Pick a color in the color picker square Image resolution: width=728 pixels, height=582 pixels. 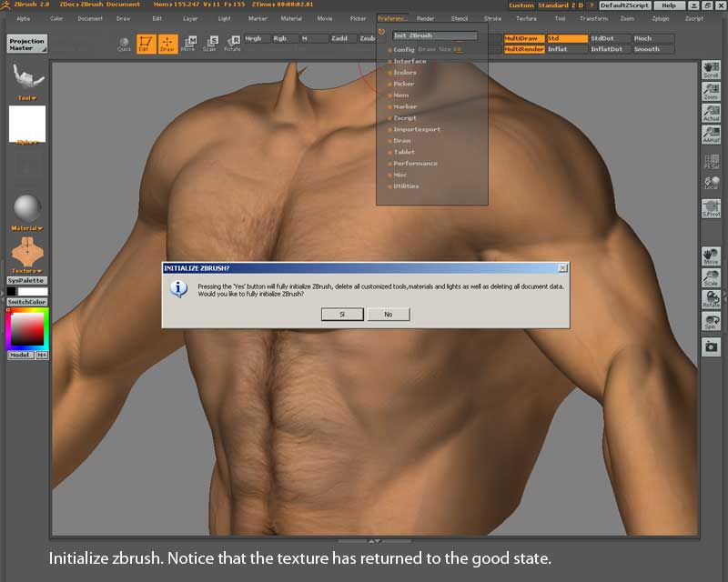(x=26, y=329)
